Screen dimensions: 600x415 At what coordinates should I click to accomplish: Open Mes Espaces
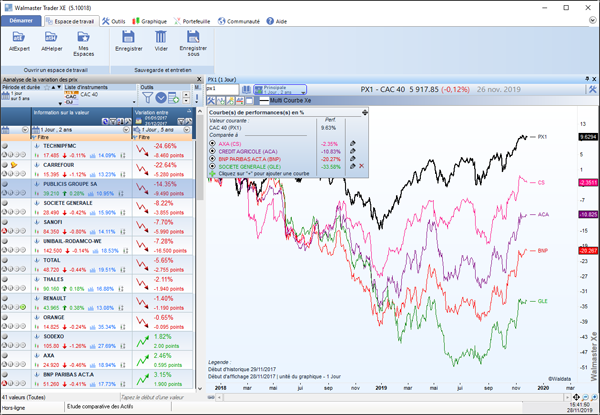tap(83, 44)
